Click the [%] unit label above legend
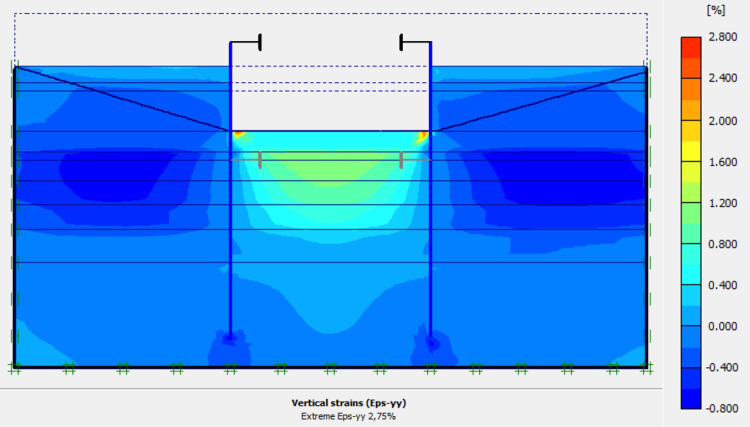 tap(716, 10)
